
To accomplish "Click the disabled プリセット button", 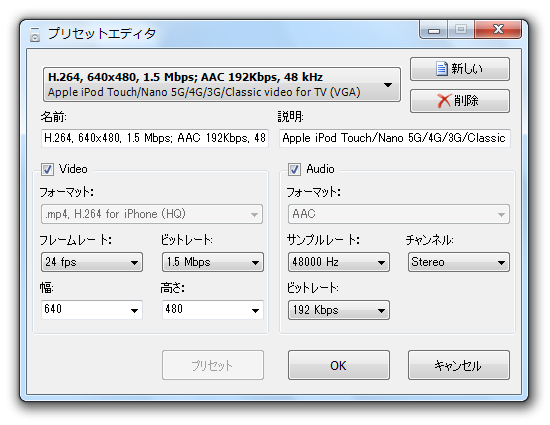I will click(x=213, y=365).
